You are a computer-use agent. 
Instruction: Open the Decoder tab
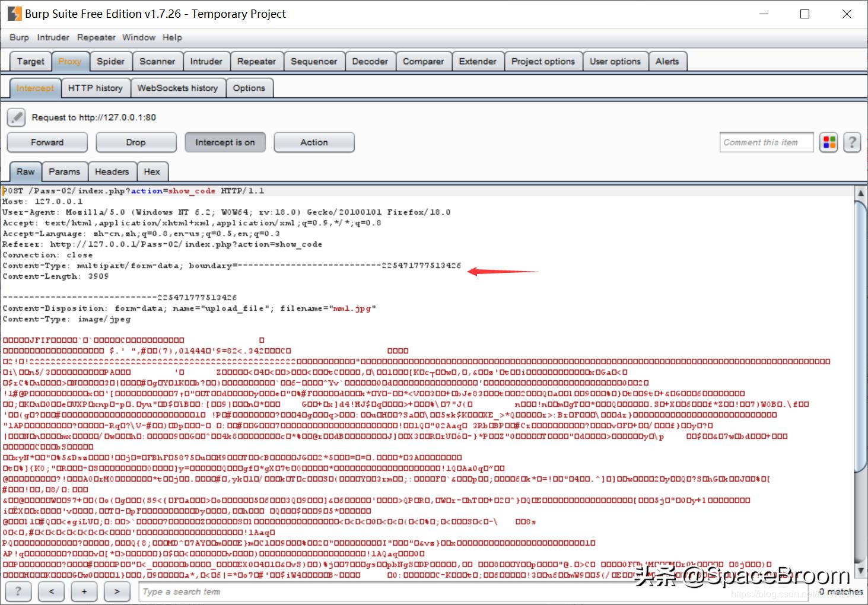tap(370, 61)
